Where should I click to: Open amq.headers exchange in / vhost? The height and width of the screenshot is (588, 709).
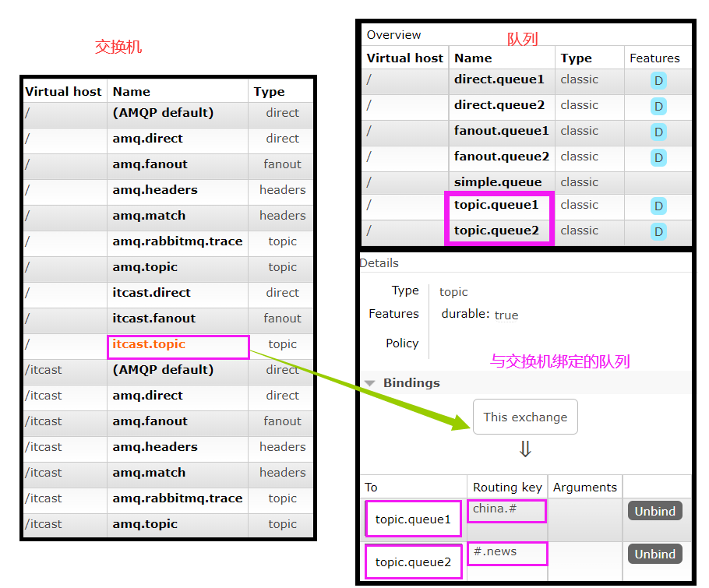pos(155,190)
